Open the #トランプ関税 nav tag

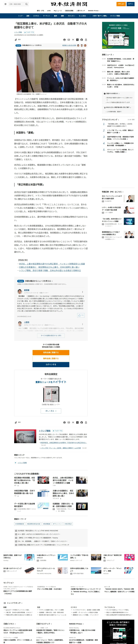(115, 16)
